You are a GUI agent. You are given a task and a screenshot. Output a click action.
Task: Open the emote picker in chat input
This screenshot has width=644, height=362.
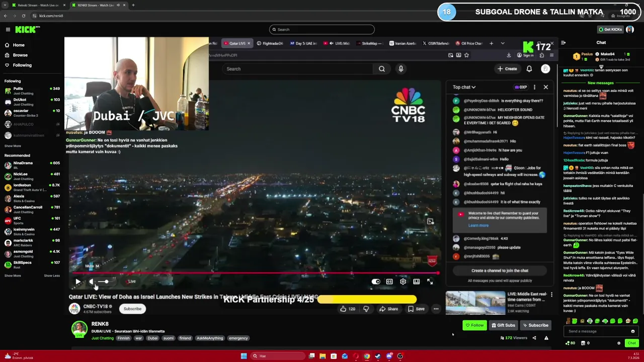point(633,331)
